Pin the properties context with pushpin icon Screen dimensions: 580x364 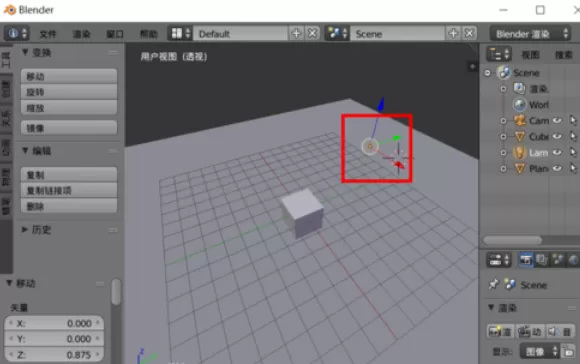(493, 284)
